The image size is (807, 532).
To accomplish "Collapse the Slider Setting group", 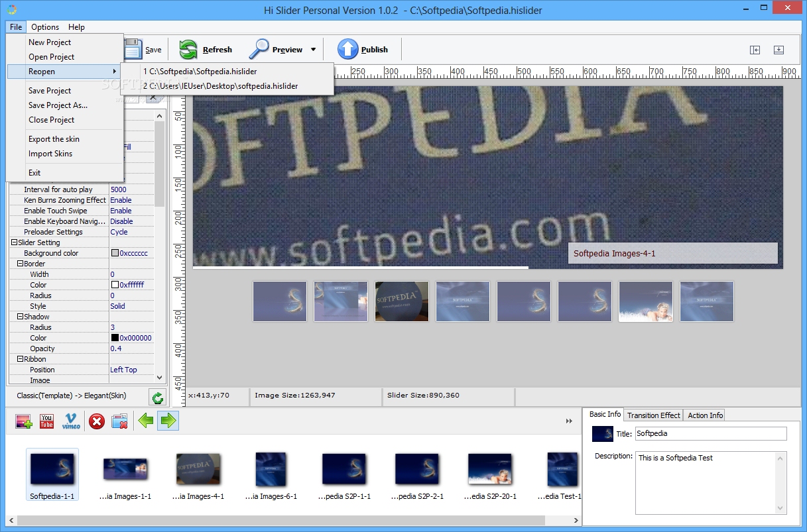I will click(14, 242).
